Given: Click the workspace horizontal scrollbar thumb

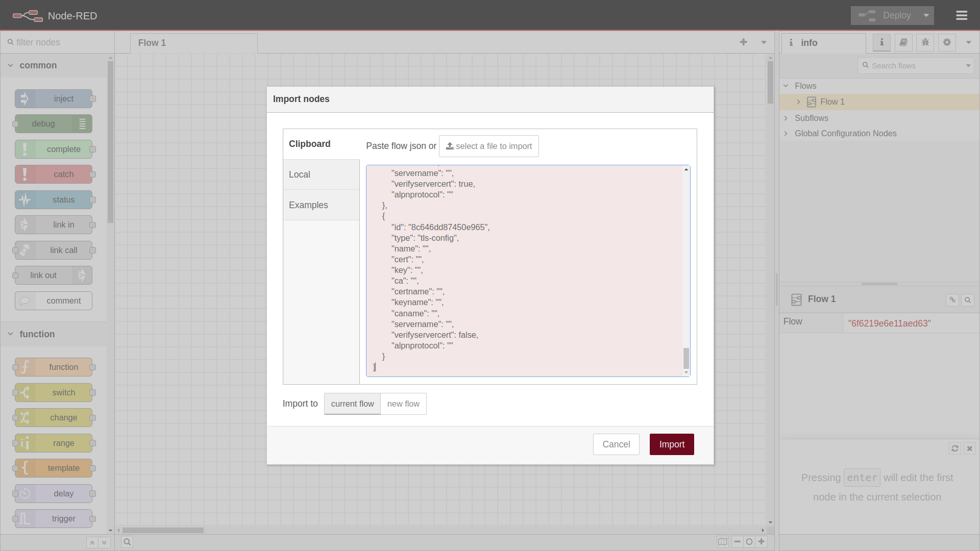Looking at the screenshot, I should (x=163, y=530).
